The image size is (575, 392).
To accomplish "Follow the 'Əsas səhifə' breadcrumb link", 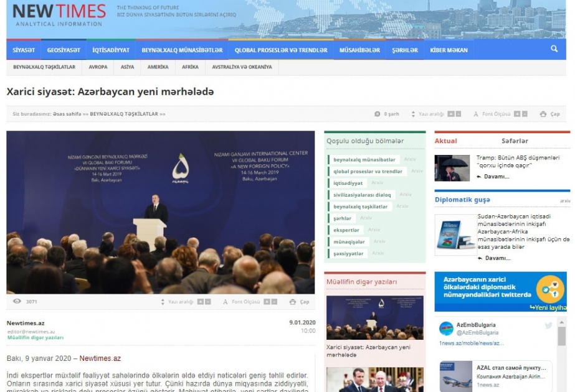I will click(67, 114).
